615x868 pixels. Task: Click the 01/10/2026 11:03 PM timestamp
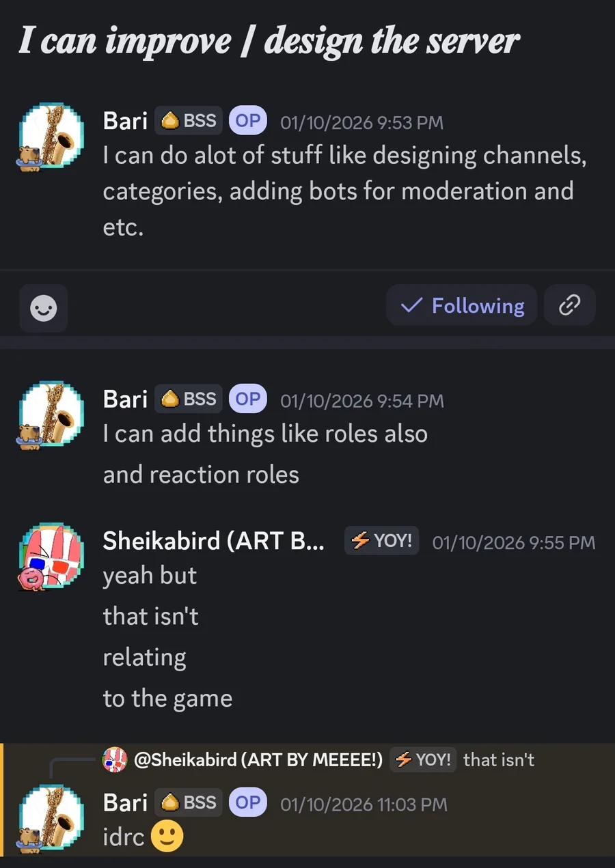(364, 804)
